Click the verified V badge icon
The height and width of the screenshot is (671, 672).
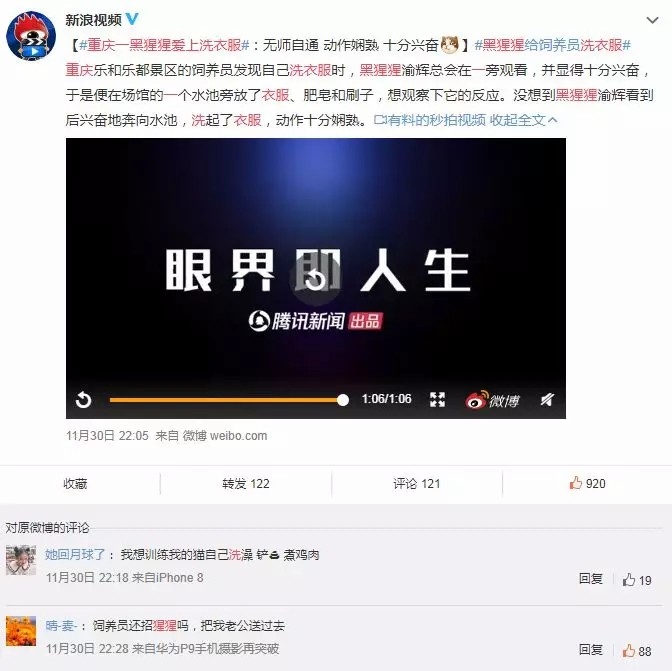(132, 19)
